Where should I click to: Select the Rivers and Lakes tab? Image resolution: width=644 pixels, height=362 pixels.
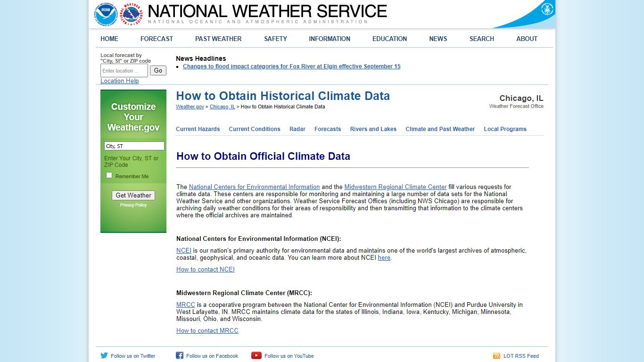click(373, 129)
